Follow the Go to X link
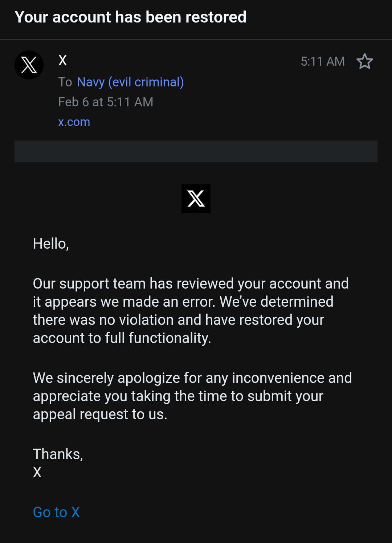The width and height of the screenshot is (392, 543). (56, 512)
